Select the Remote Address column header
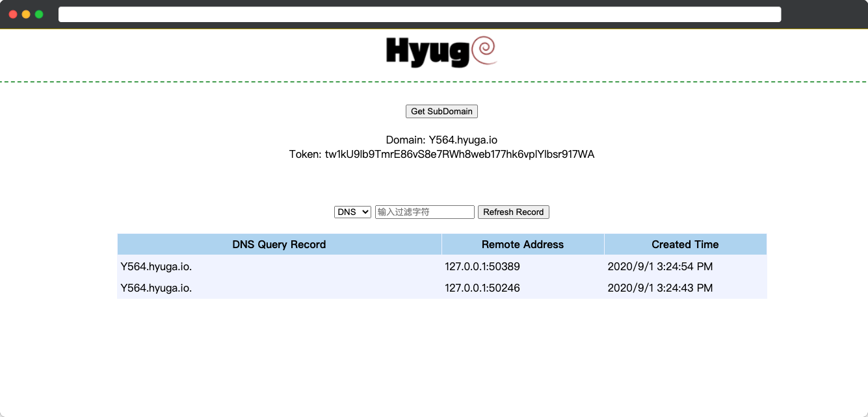 tap(523, 244)
